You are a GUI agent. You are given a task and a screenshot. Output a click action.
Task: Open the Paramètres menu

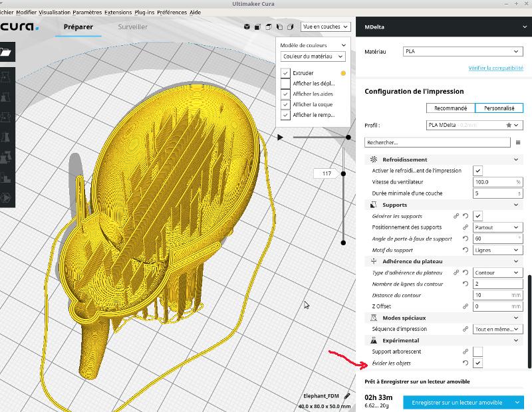coord(87,12)
